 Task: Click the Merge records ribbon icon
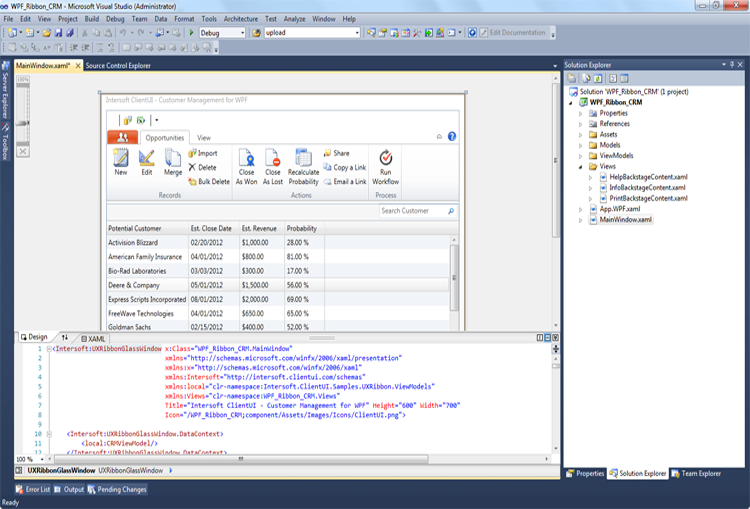click(x=173, y=158)
